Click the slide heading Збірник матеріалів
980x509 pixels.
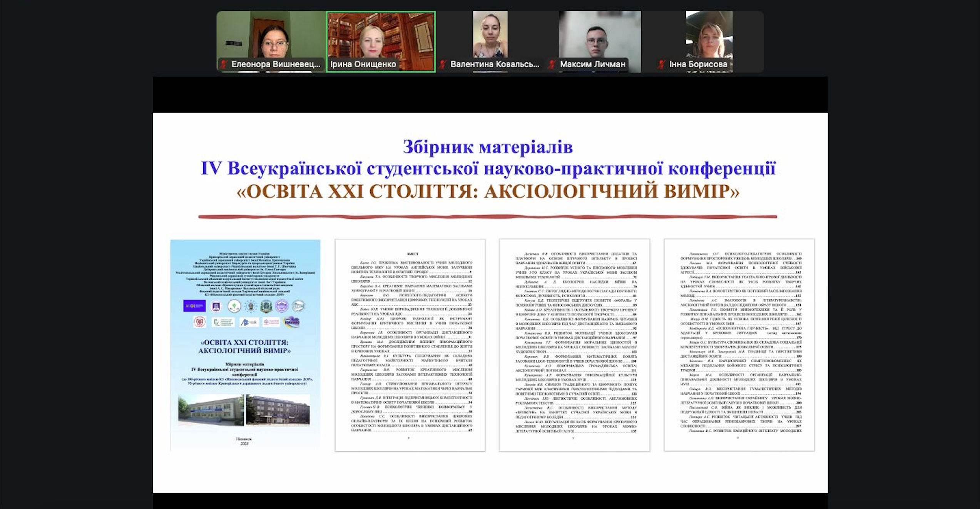click(x=488, y=147)
